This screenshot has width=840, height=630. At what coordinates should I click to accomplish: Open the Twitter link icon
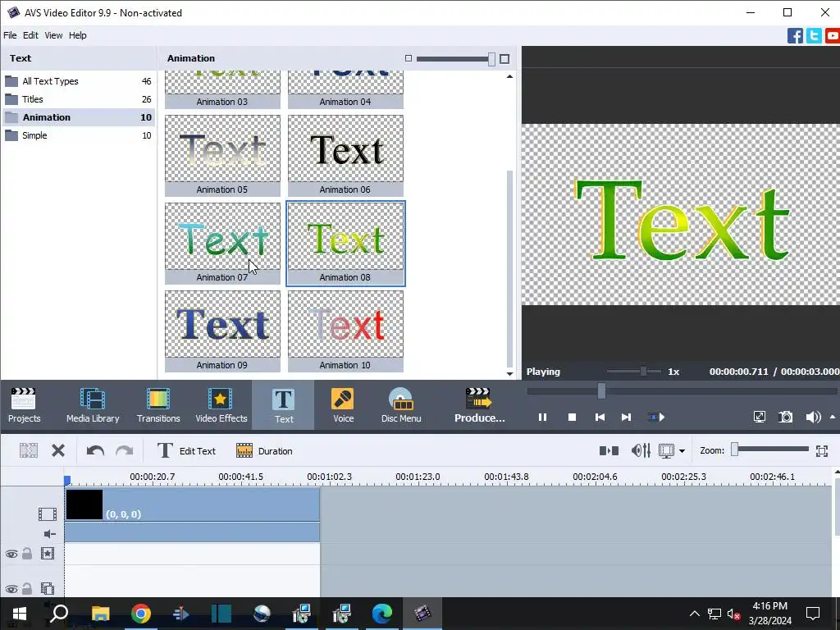click(x=814, y=36)
